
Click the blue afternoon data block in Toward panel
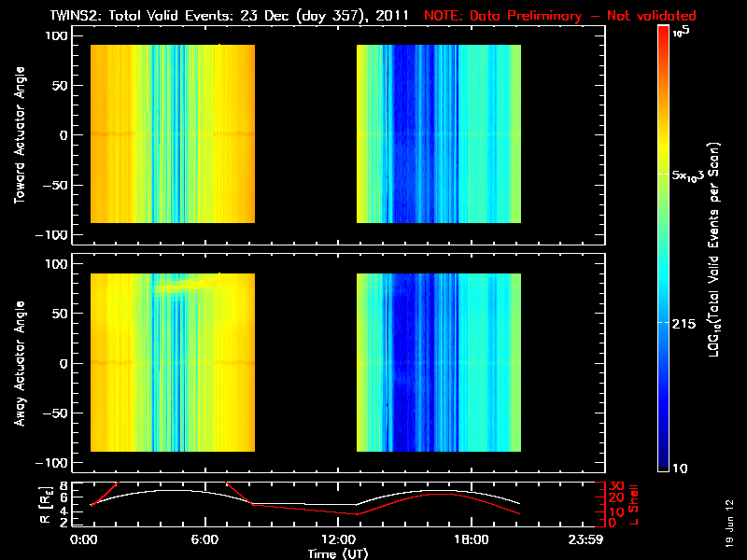coord(439,133)
